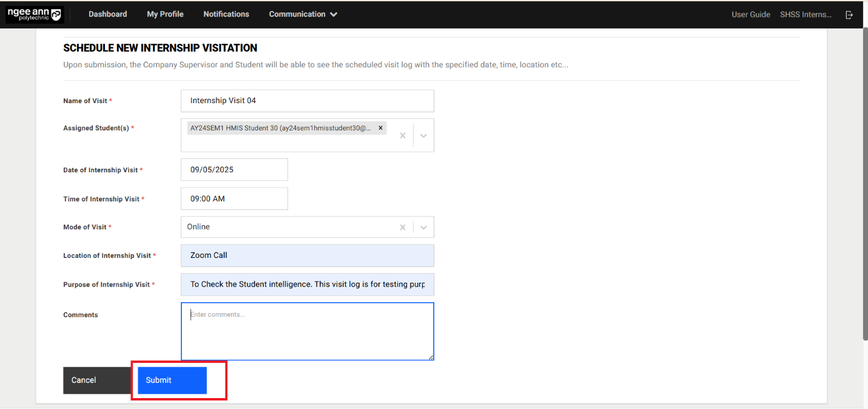The width and height of the screenshot is (868, 409).
Task: Remove the AY24SEM1 HMIS Student 30 tag
Action: point(380,128)
